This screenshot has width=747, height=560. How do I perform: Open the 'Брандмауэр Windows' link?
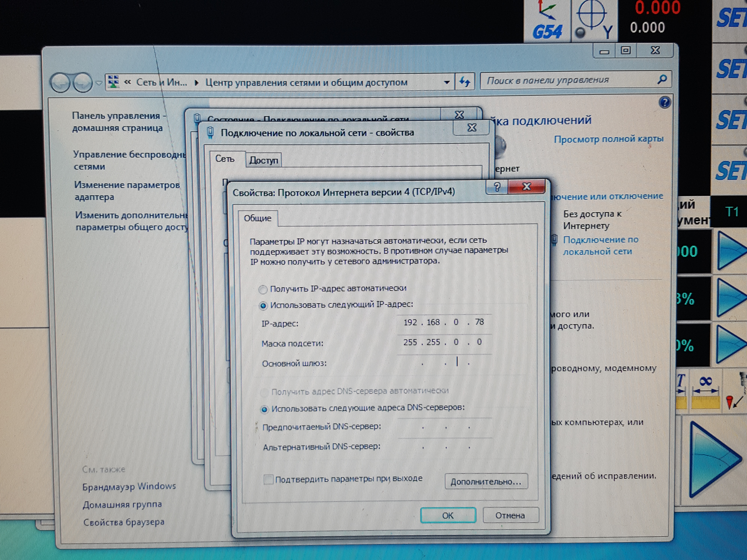(129, 486)
